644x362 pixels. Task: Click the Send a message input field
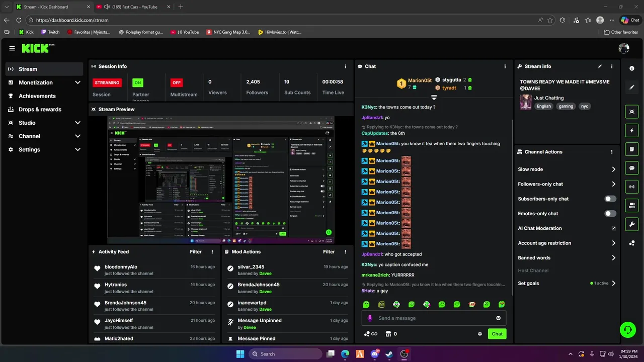(434, 318)
